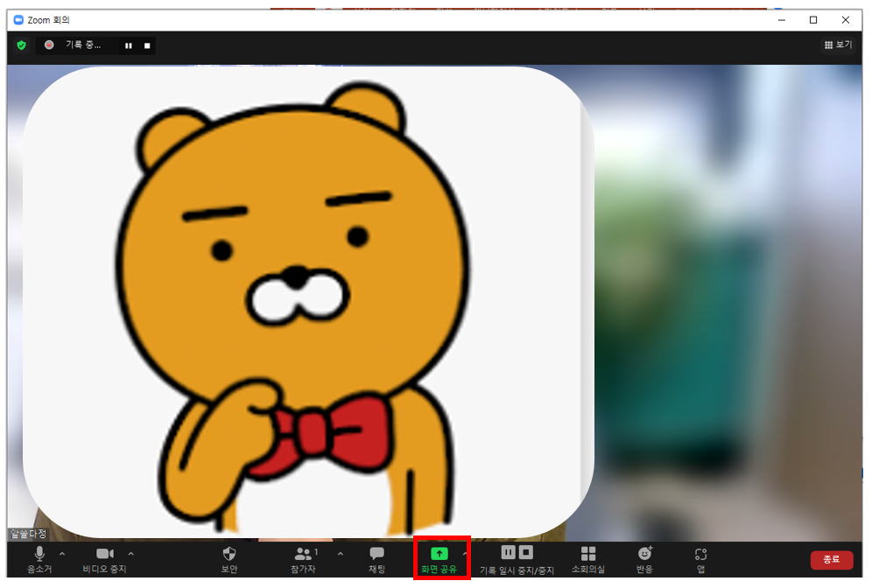Screen dimensions: 872x588
Task: Stop video with 비디오 중지 button
Action: click(x=104, y=559)
